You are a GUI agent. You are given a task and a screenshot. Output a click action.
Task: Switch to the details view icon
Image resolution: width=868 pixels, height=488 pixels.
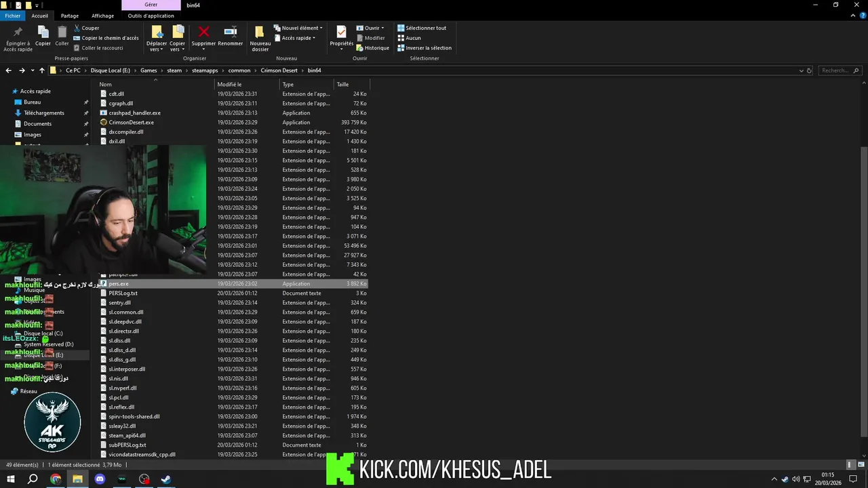click(x=850, y=465)
